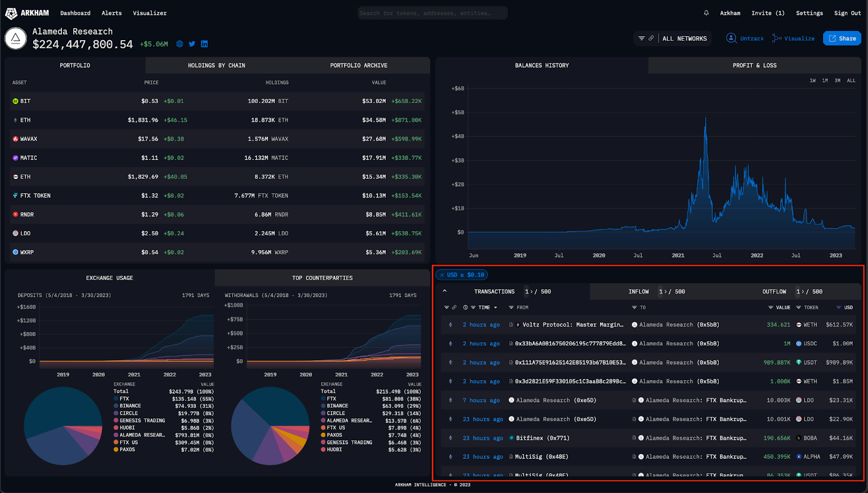Screen dimensions: 868x493
Task: Open the Alerts page
Action: pos(112,13)
